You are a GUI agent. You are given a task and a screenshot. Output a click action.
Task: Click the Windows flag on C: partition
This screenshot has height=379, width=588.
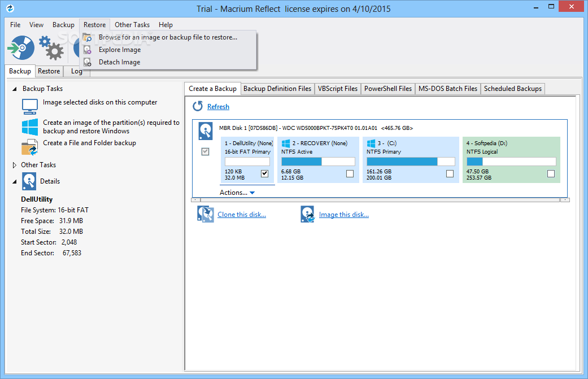[x=371, y=143]
